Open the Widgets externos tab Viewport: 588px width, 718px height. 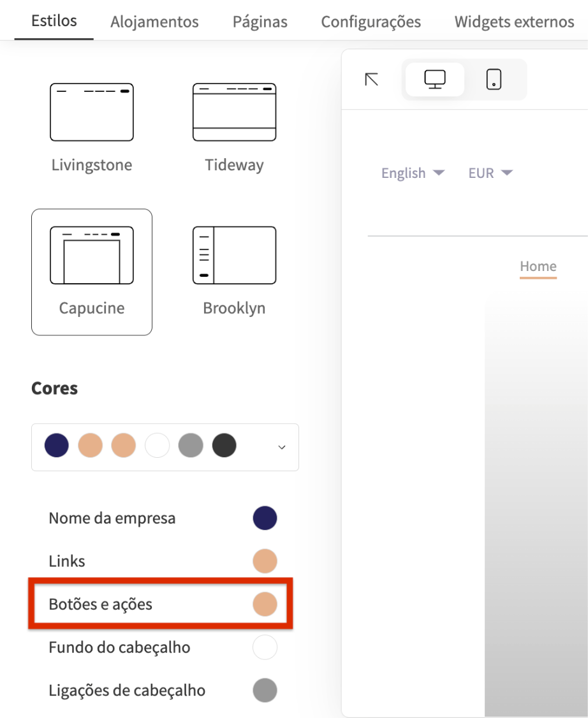pyautogui.click(x=514, y=22)
